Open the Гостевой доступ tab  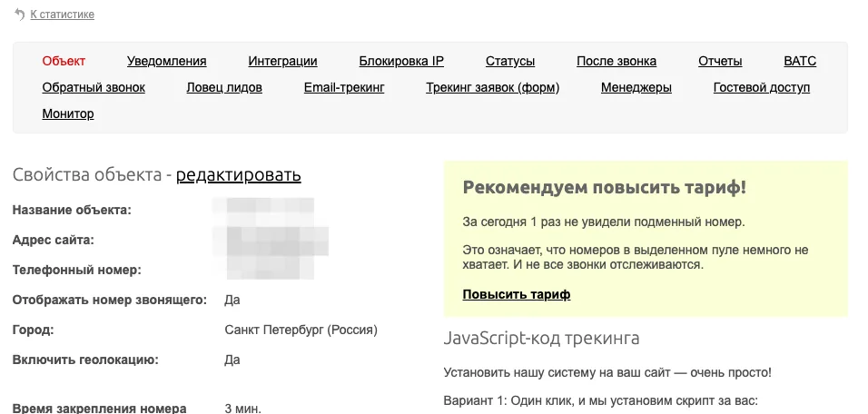pyautogui.click(x=761, y=87)
